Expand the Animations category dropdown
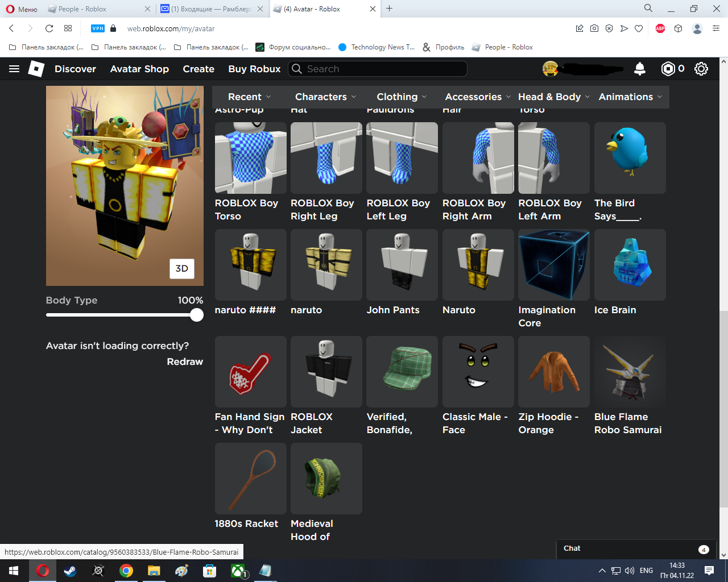Viewport: 728px width, 582px height. tap(630, 97)
